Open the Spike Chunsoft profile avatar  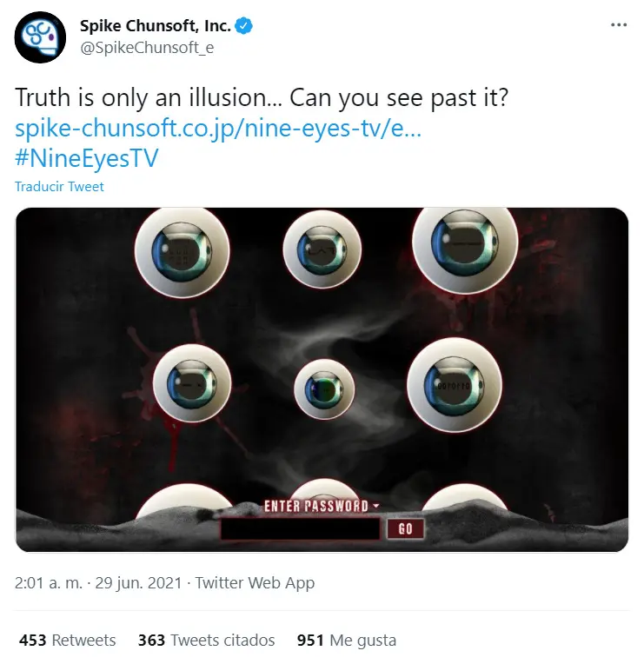pyautogui.click(x=40, y=37)
